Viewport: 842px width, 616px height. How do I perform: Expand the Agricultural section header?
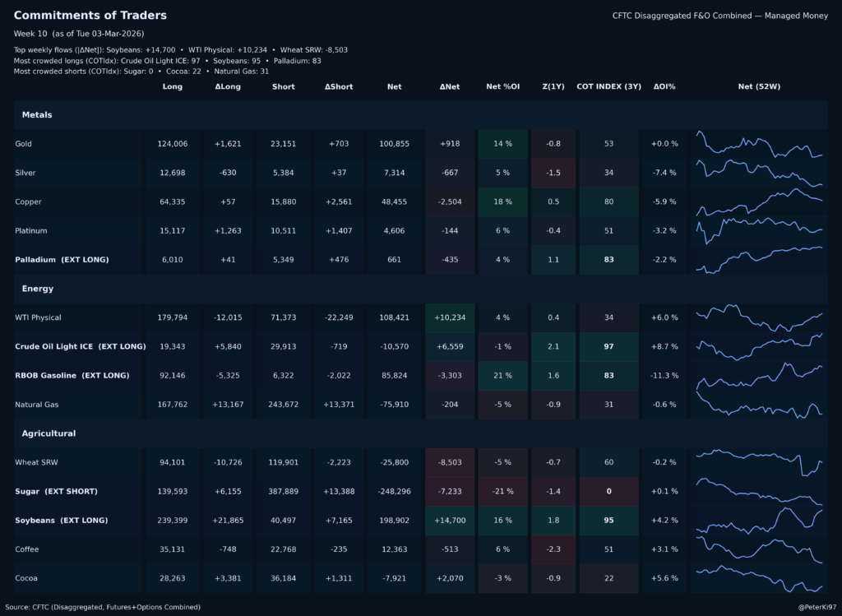(49, 433)
